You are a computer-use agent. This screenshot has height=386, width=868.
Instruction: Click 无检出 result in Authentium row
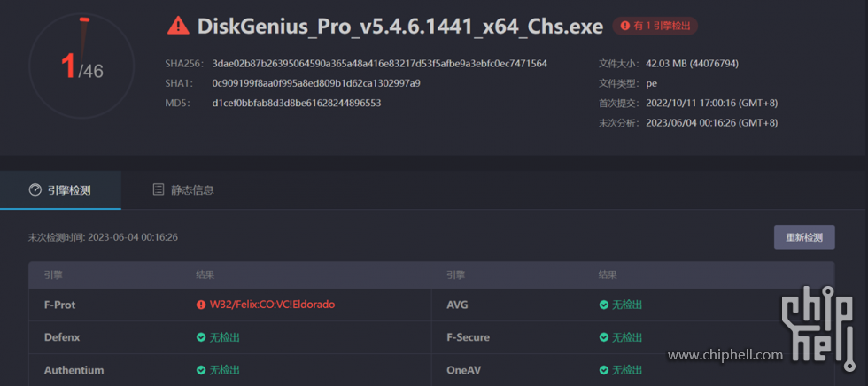pyautogui.click(x=225, y=370)
